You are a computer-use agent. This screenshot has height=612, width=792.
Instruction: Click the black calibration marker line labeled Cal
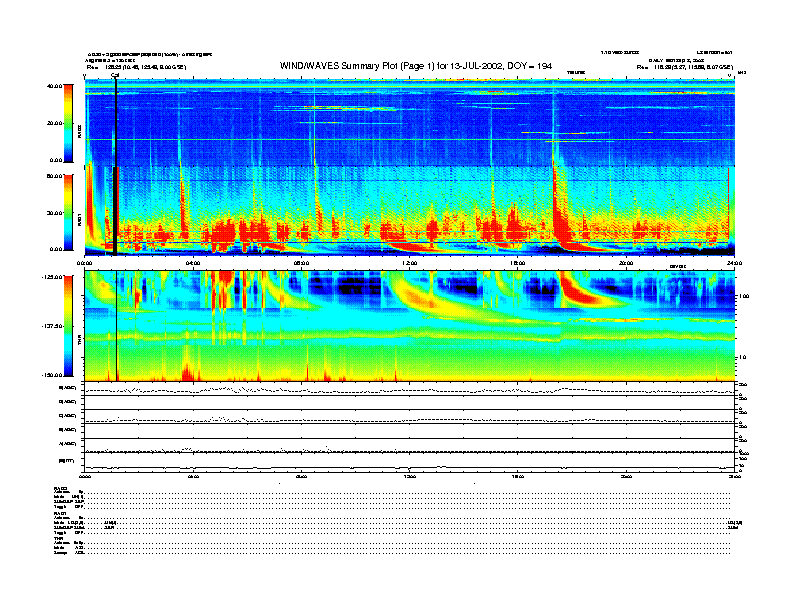pos(115,167)
